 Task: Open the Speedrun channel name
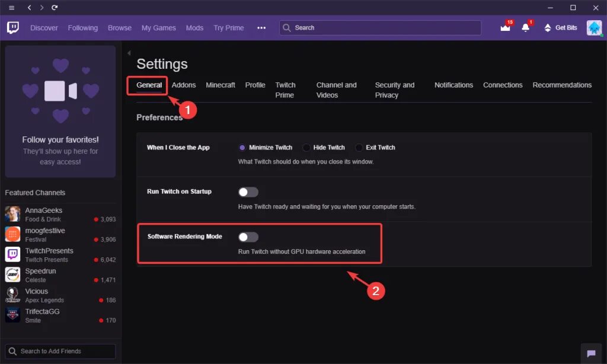pos(41,271)
